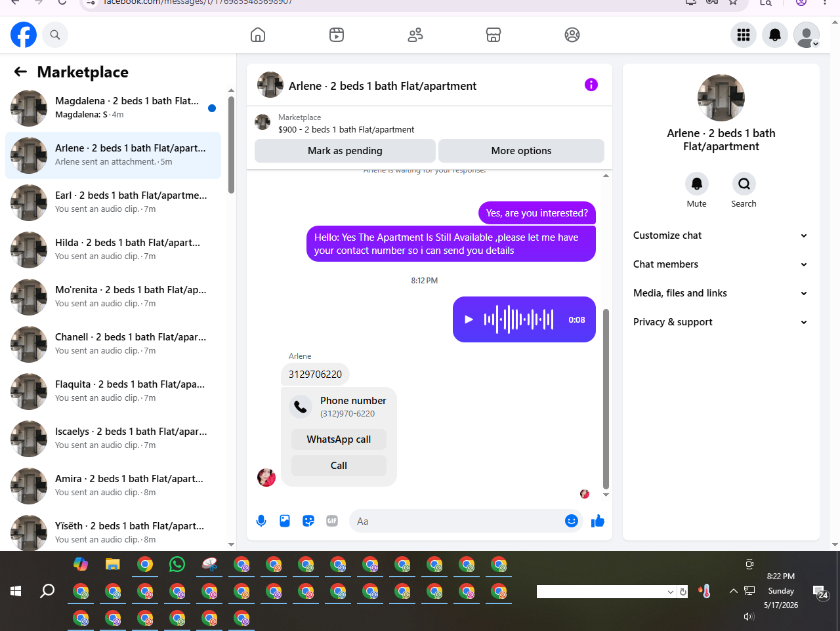Open Windows taskbar search
This screenshot has height=631, width=840.
coord(47,591)
